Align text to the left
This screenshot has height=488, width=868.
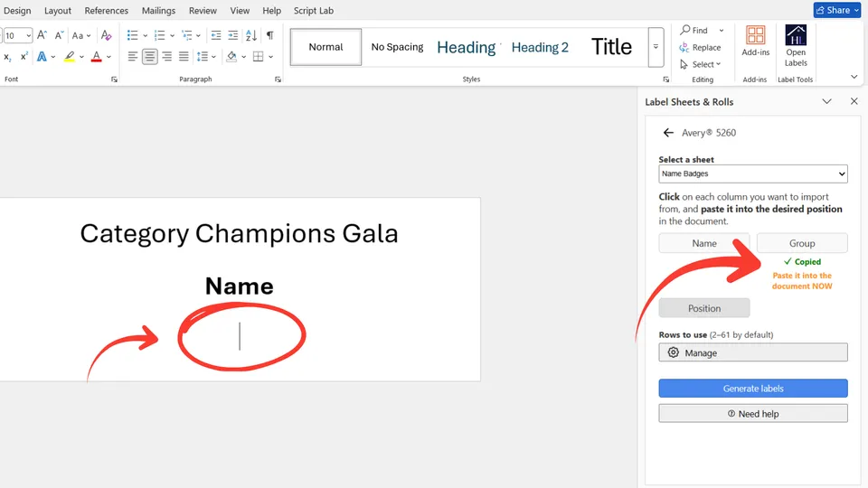[132, 56]
